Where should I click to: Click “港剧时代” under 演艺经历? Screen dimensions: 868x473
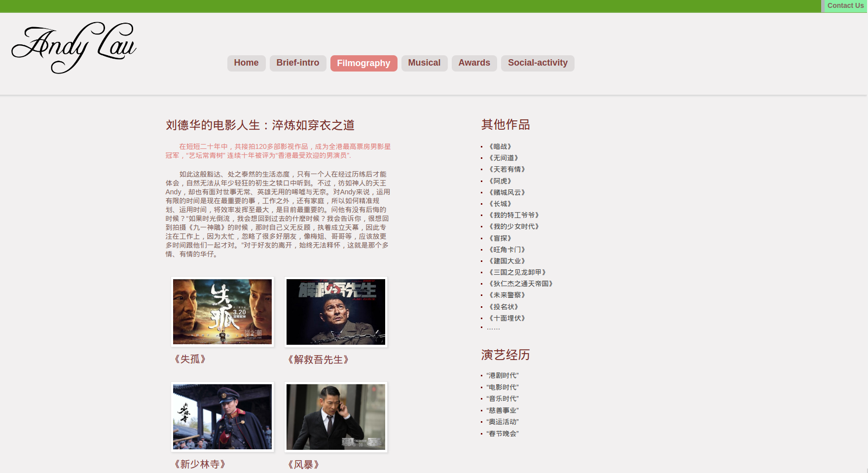(x=503, y=375)
